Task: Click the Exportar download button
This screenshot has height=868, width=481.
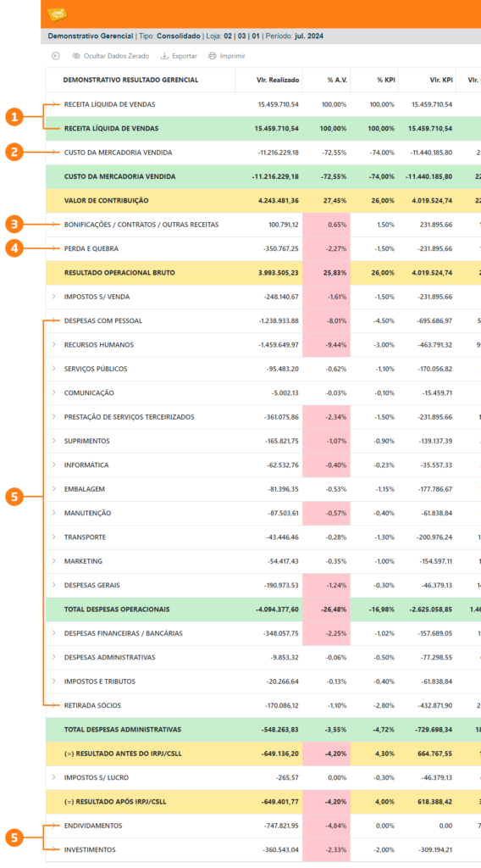Action: (179, 56)
